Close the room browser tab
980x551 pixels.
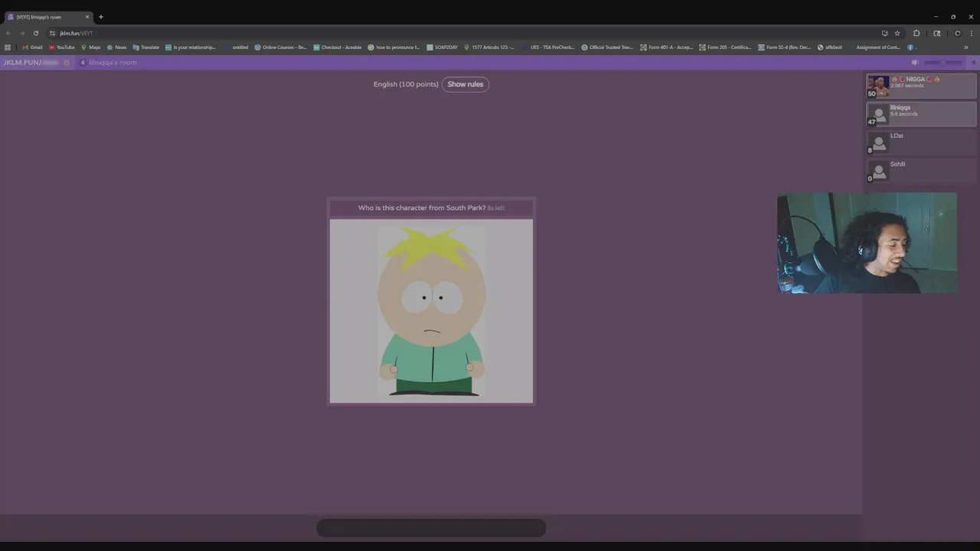pyautogui.click(x=87, y=17)
